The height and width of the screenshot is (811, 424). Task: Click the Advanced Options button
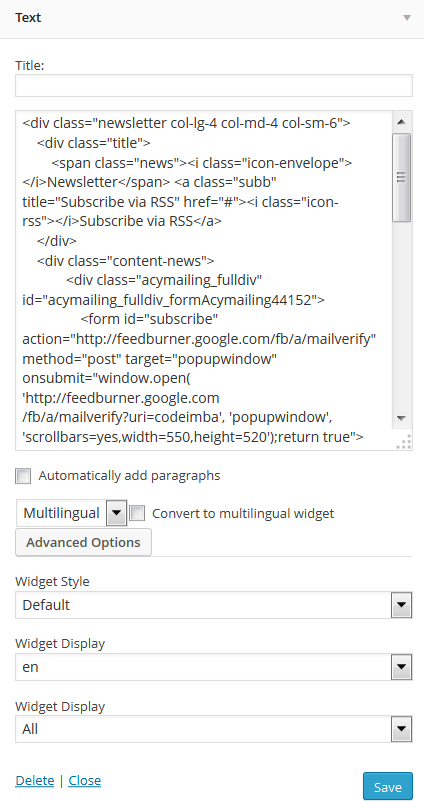click(83, 543)
